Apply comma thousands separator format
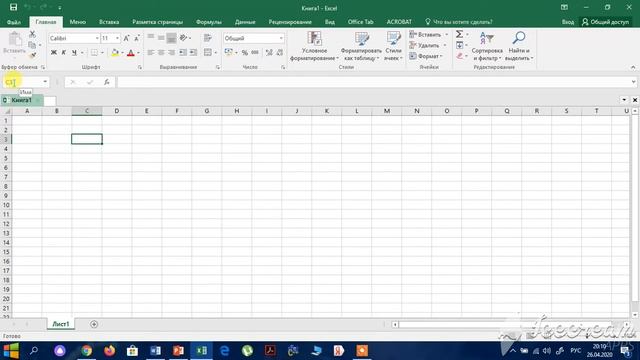 click(x=255, y=53)
